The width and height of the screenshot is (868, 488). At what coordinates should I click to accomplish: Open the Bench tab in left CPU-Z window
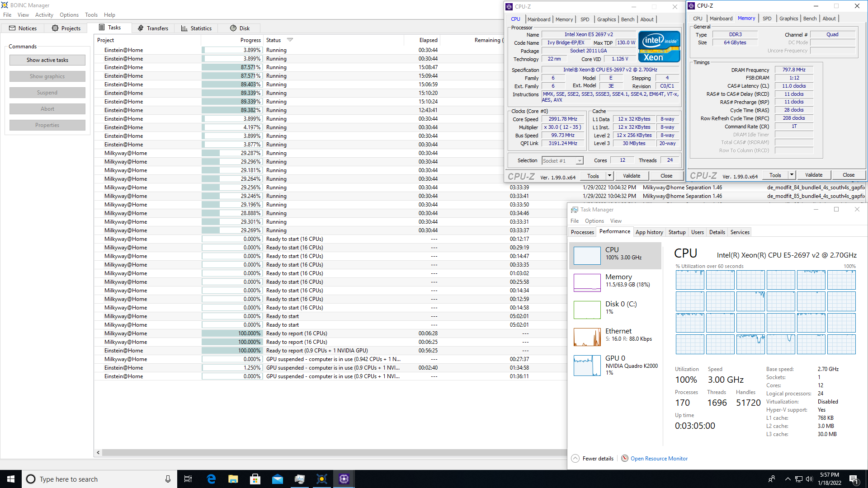pos(627,19)
